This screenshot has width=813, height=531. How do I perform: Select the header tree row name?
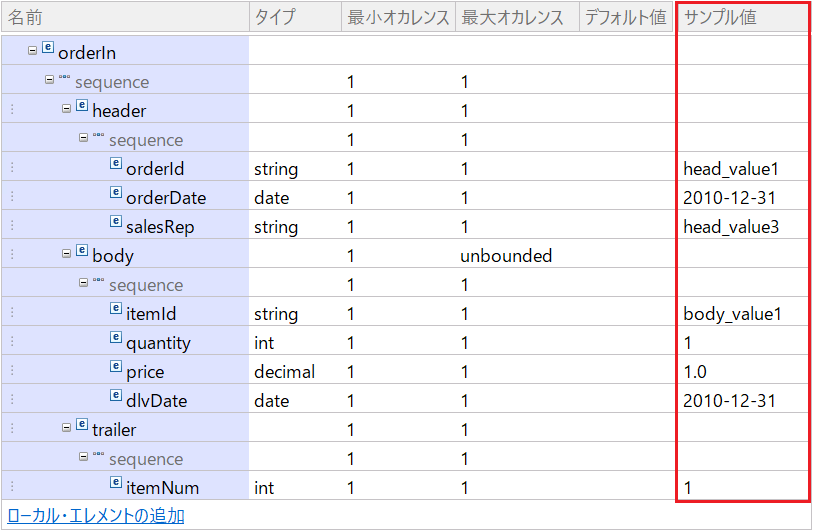point(119,111)
